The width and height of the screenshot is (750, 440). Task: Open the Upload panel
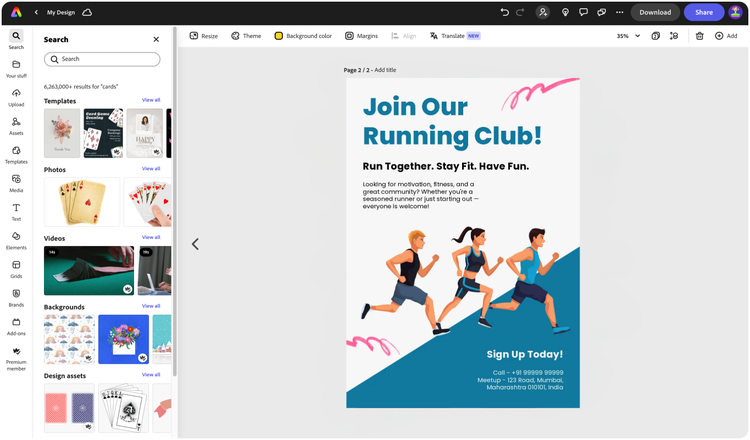(16, 98)
